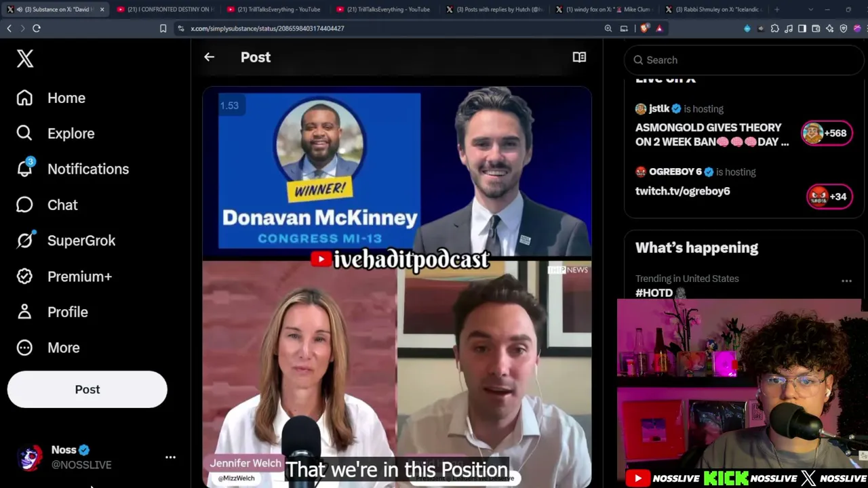Click the browser forward arrow
Viewport: 868px width, 488px height.
[x=22, y=28]
